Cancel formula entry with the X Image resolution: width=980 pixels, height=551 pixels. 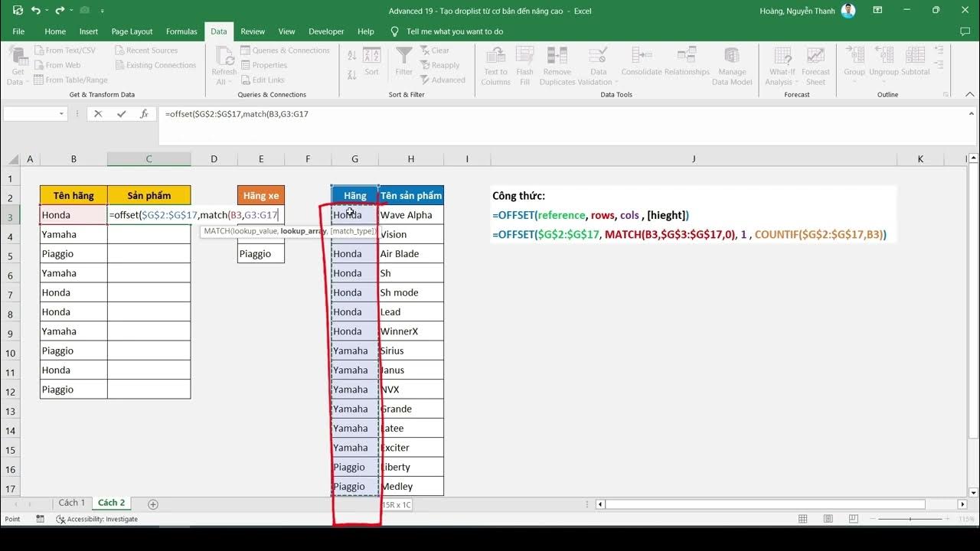tap(98, 114)
